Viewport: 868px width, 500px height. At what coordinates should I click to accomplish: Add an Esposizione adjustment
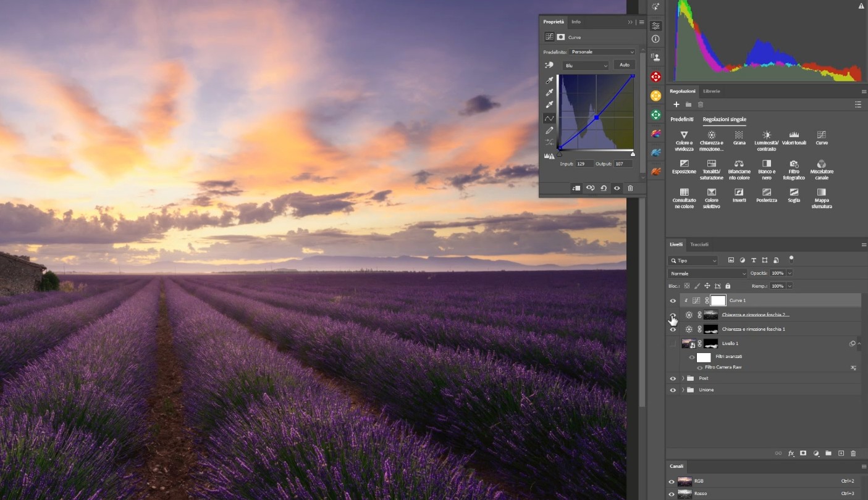pyautogui.click(x=683, y=164)
